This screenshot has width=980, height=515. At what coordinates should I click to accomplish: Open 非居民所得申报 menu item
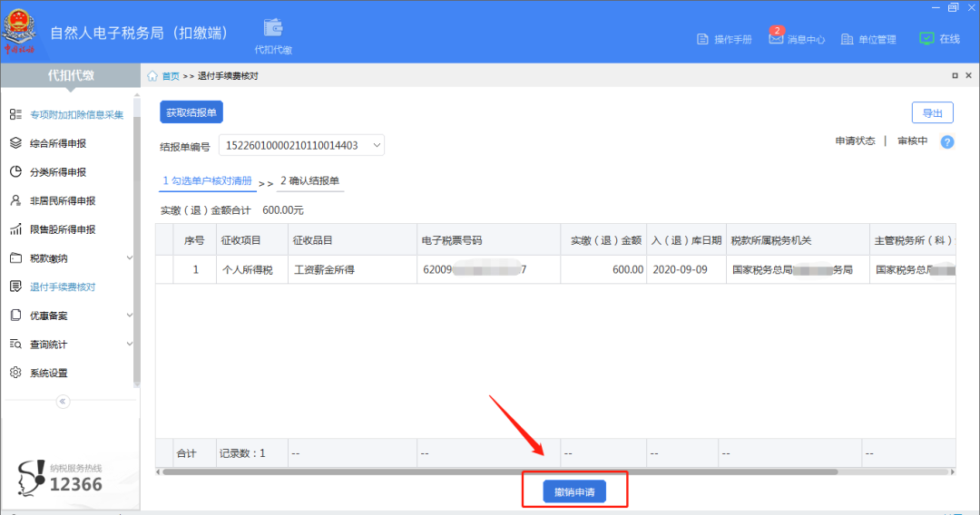[x=63, y=201]
